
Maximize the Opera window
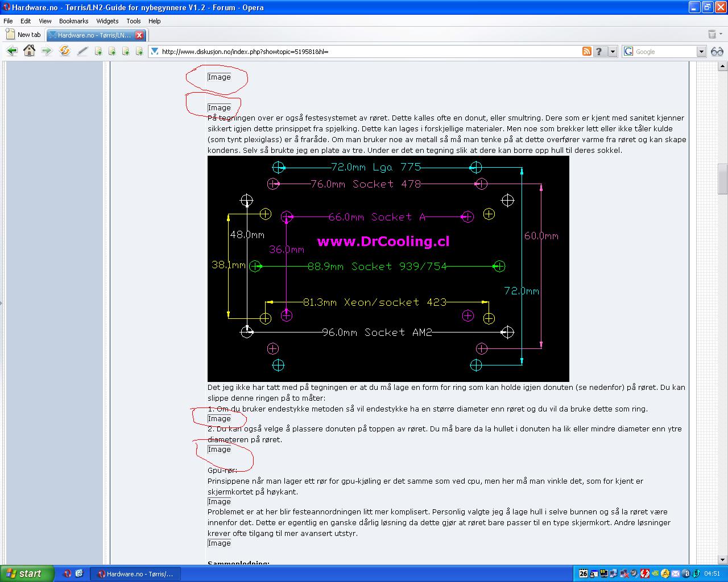click(x=707, y=7)
